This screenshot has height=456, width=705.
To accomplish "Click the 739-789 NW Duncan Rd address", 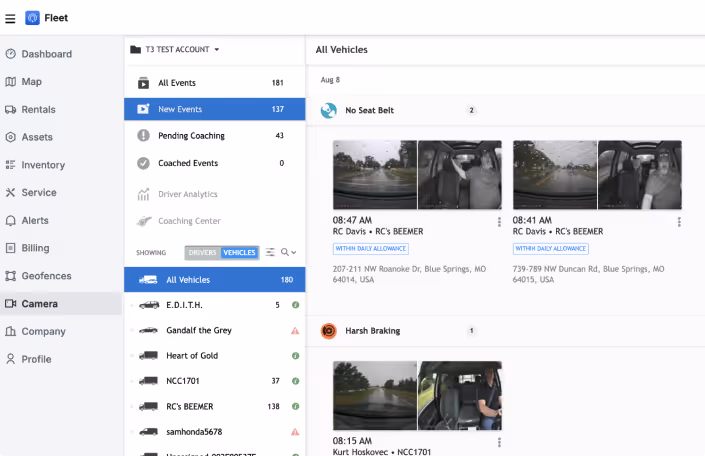I will point(589,274).
